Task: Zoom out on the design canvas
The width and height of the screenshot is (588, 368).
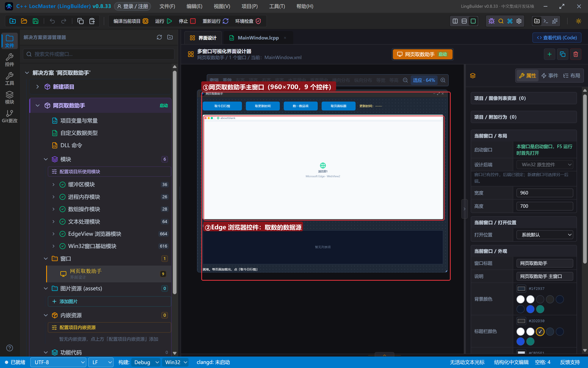Action: (405, 80)
